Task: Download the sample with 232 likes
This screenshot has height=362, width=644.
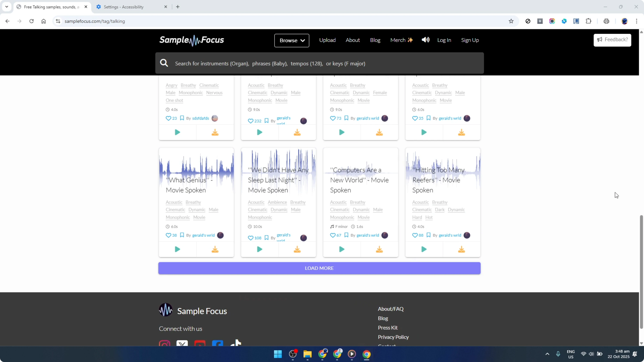Action: pos(297,132)
